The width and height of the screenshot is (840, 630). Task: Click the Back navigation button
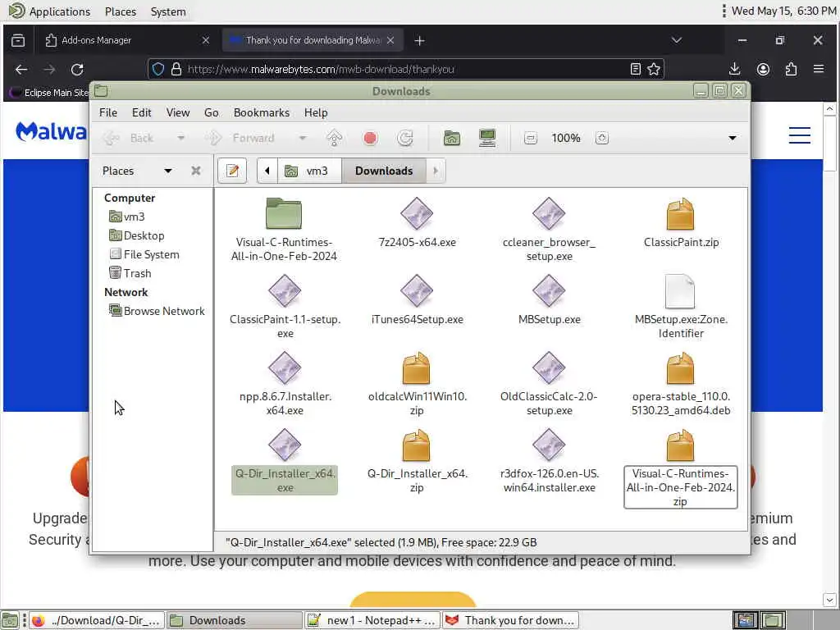130,138
